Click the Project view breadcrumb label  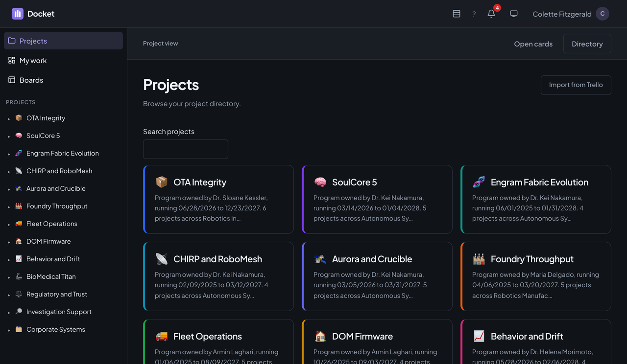160,43
